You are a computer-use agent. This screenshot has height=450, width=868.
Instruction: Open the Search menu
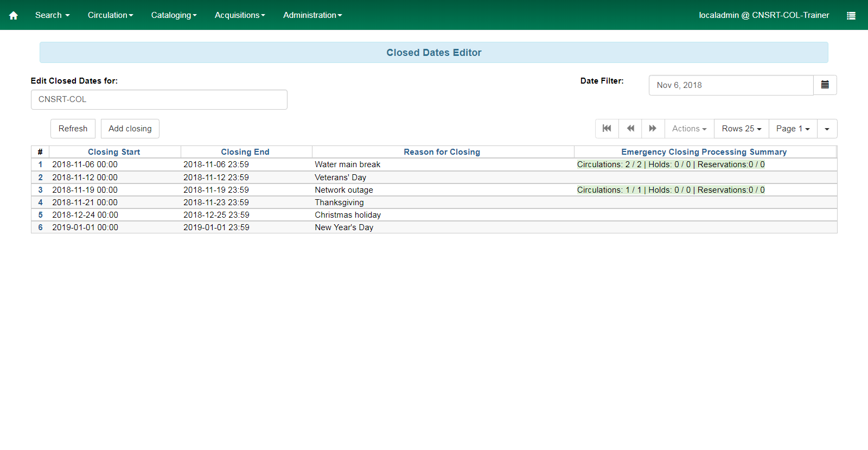pos(53,15)
